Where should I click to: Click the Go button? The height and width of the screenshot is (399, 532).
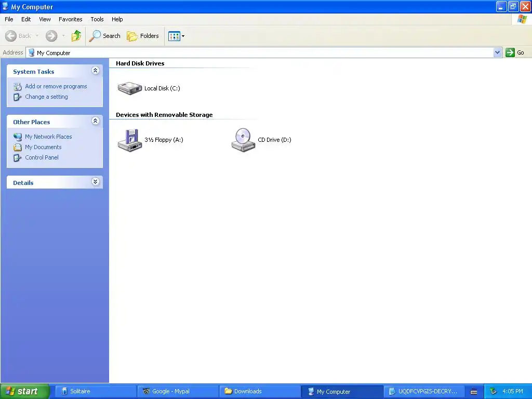point(515,52)
